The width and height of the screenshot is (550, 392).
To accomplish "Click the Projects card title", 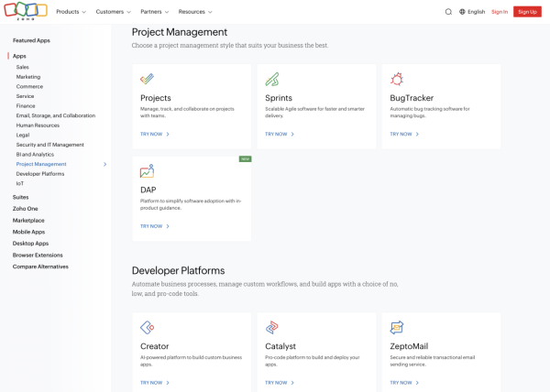I will (156, 98).
